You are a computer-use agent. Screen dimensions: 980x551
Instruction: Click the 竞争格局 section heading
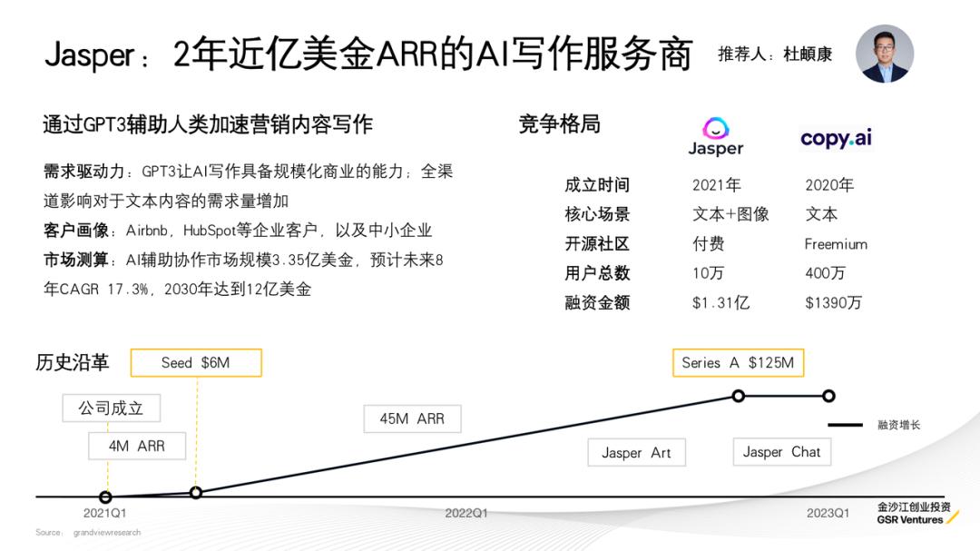tap(559, 122)
